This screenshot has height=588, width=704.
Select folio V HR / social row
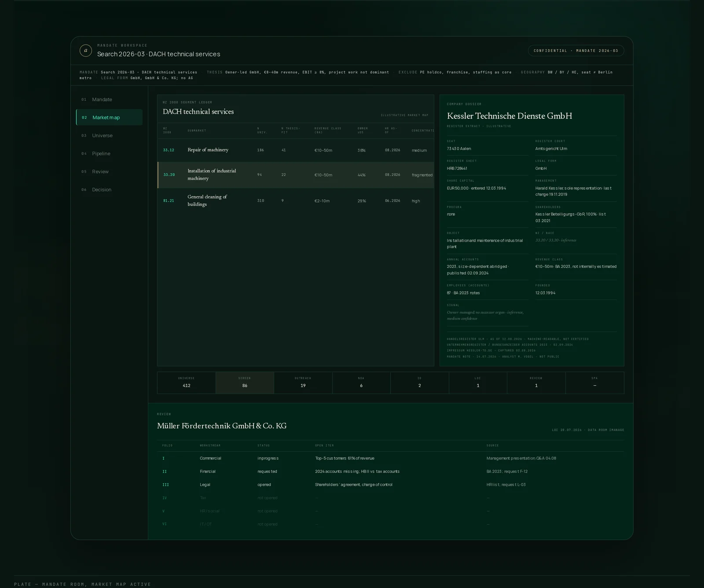coord(391,511)
